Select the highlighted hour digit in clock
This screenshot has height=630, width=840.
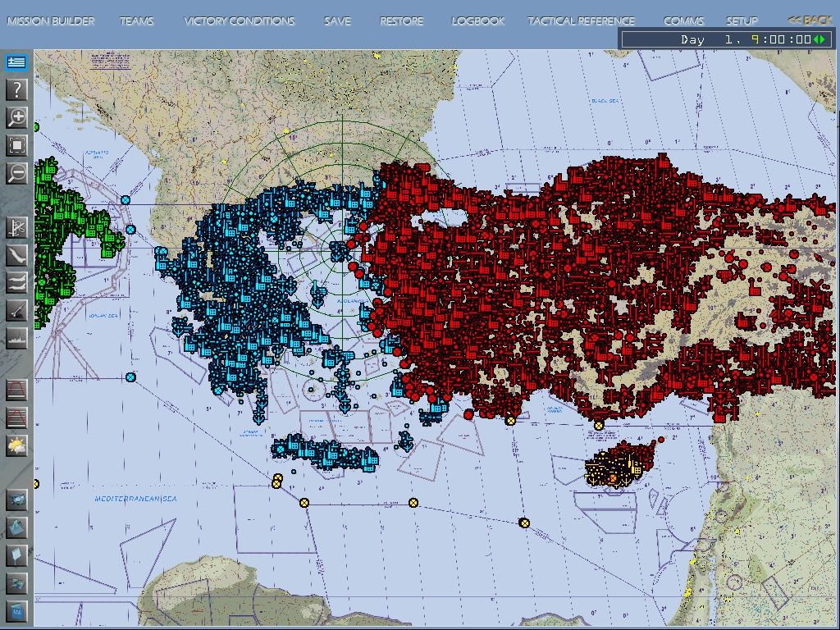click(754, 39)
